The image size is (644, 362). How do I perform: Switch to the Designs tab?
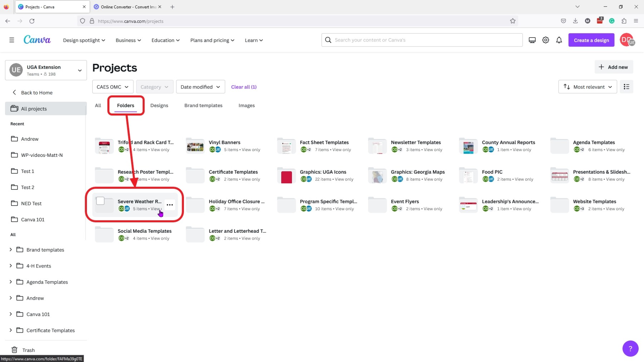point(159,105)
